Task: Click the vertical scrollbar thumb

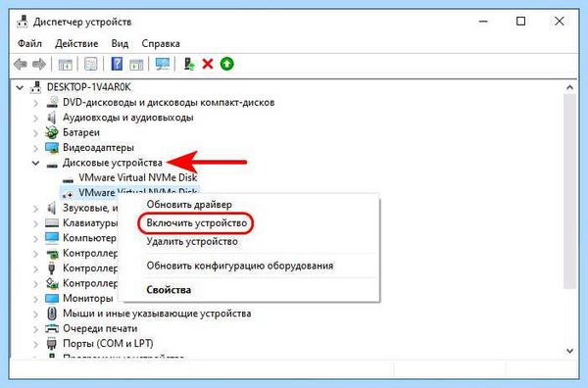Action: tap(570, 191)
